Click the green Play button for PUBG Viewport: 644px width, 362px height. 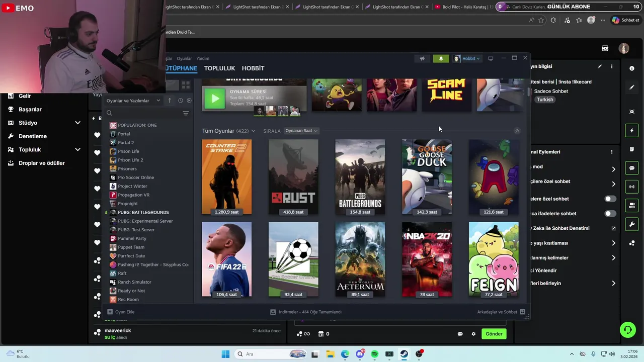215,99
